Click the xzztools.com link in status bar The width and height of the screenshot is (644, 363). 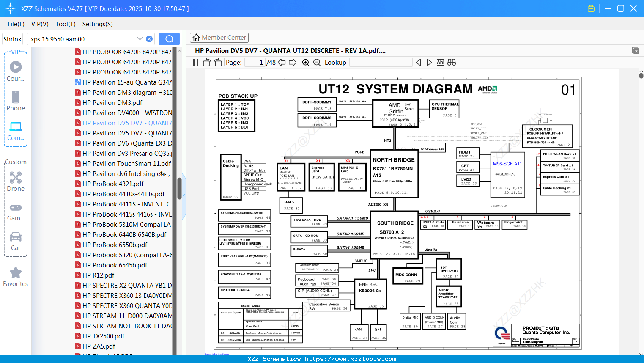click(350, 359)
